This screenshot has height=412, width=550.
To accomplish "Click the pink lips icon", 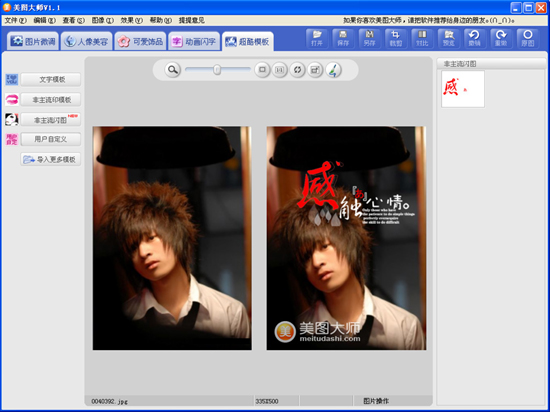I will point(12,100).
